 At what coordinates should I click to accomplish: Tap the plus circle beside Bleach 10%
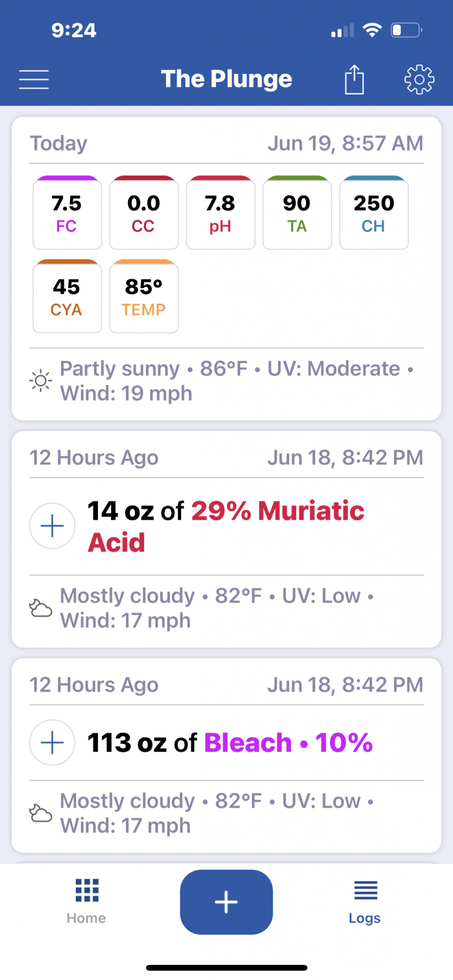[x=52, y=742]
